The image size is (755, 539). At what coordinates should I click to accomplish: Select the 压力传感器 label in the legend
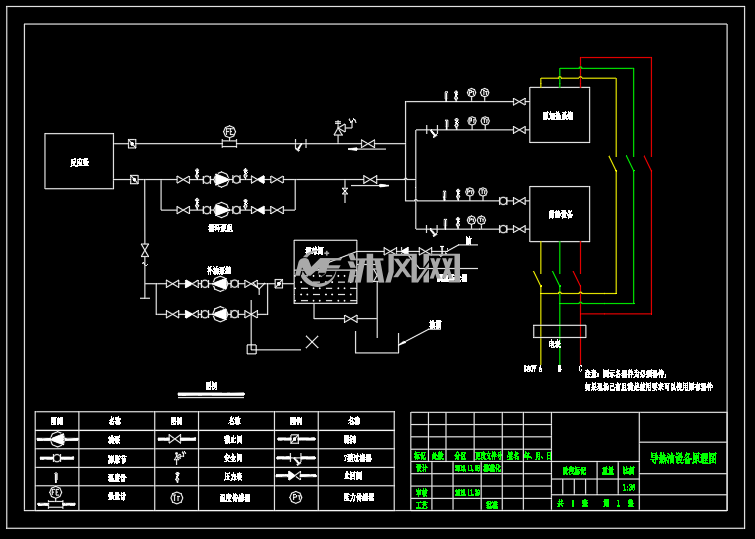coord(359,497)
